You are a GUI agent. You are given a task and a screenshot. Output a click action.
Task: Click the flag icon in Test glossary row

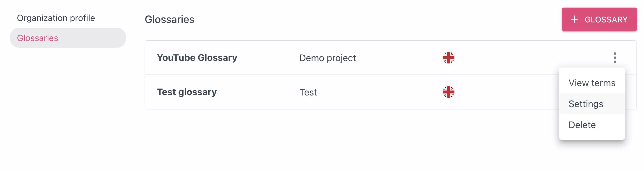448,92
